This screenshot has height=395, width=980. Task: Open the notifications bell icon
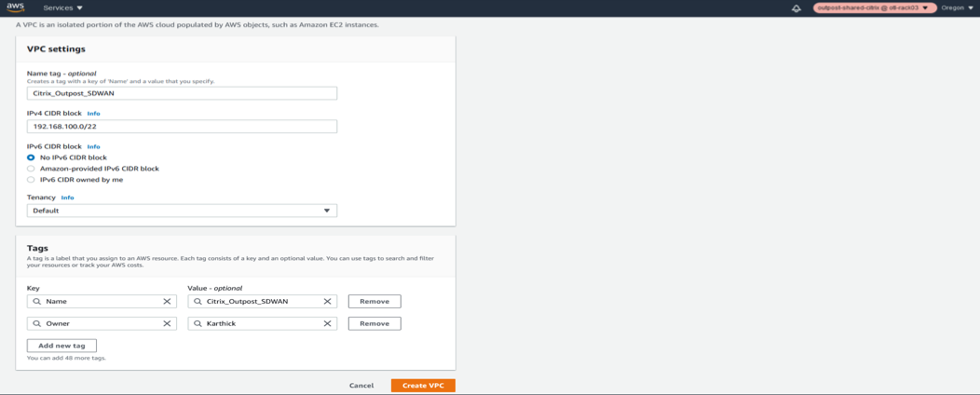pos(796,8)
